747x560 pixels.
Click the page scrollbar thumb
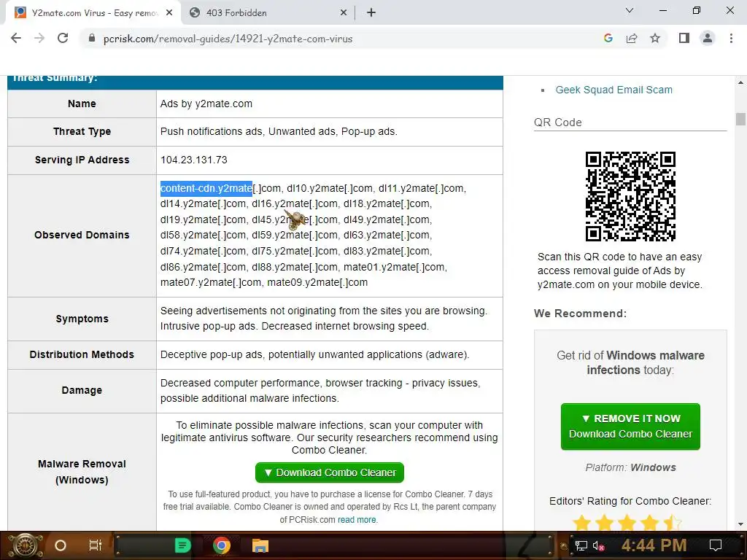740,119
